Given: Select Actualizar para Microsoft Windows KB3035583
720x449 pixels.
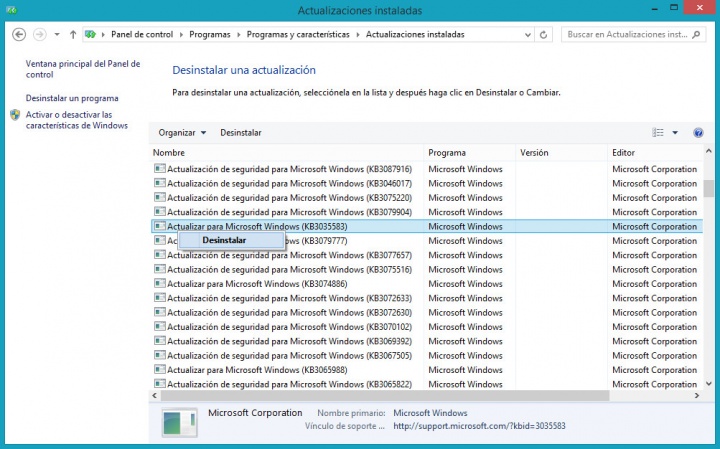Looking at the screenshot, I should coord(427,226).
